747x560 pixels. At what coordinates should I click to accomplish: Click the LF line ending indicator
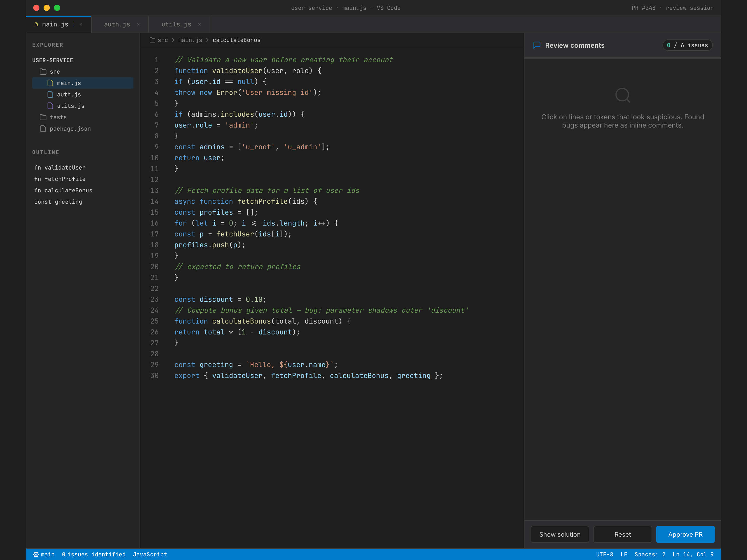tap(624, 554)
